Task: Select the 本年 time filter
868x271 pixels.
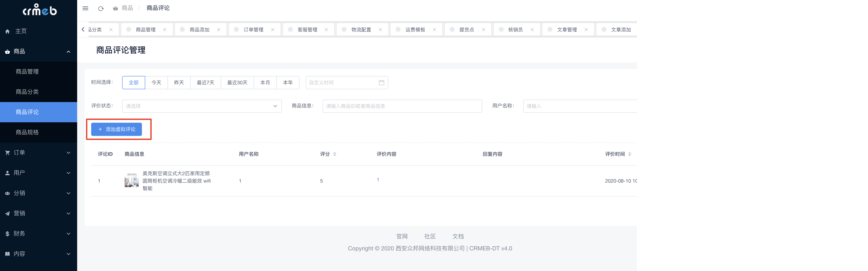Action: (x=288, y=83)
